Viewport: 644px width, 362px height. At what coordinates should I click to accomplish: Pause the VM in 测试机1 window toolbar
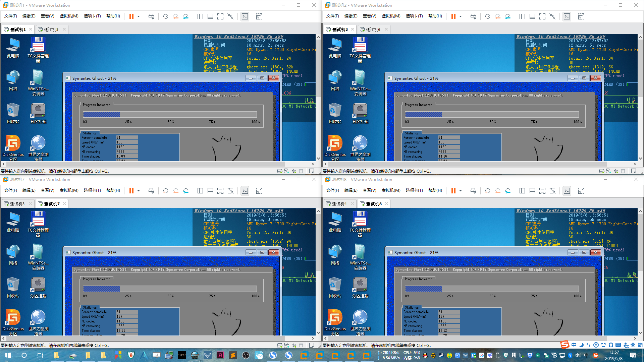[x=131, y=16]
